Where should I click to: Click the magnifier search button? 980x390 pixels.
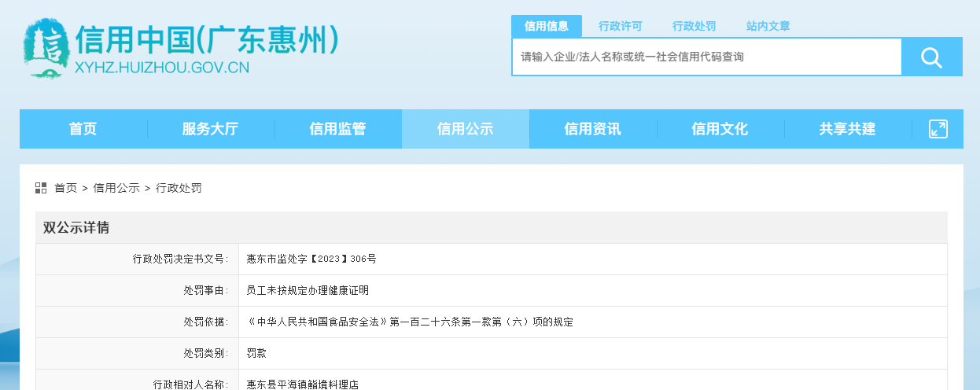tap(932, 57)
